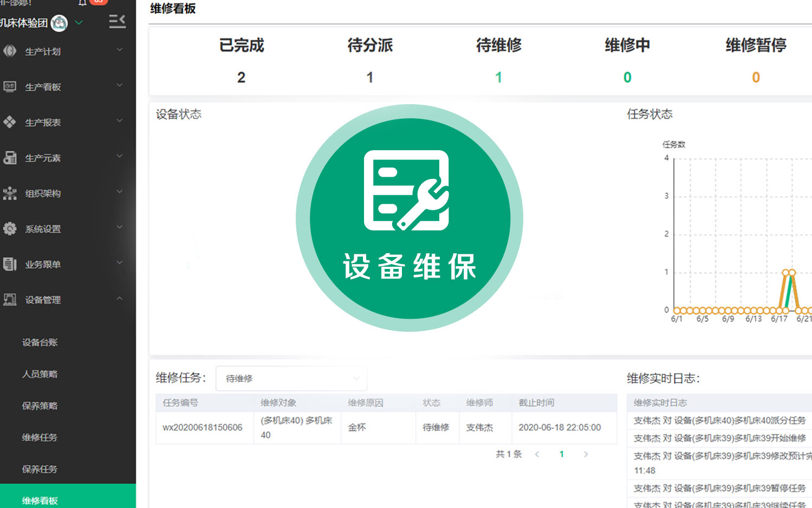Click the green 设备维保 wrench badge
Viewport: 812px width, 508px height.
408,217
